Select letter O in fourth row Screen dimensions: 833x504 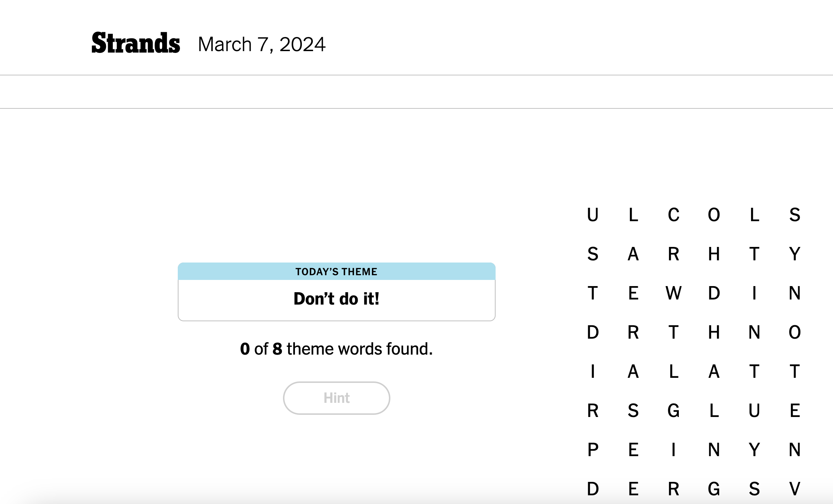(x=795, y=332)
